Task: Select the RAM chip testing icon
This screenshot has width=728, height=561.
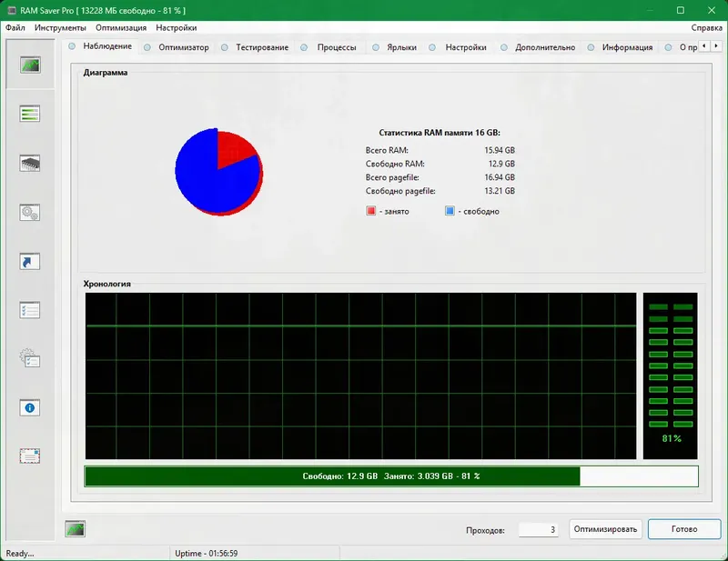Action: pyautogui.click(x=32, y=162)
